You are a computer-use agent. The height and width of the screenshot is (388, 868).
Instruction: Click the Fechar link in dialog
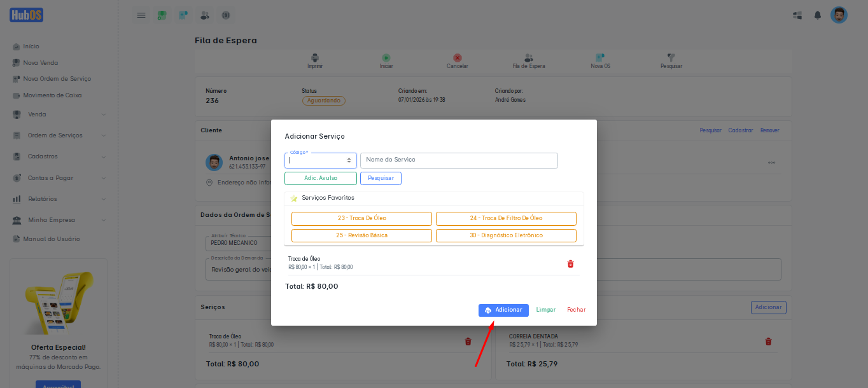pos(576,310)
